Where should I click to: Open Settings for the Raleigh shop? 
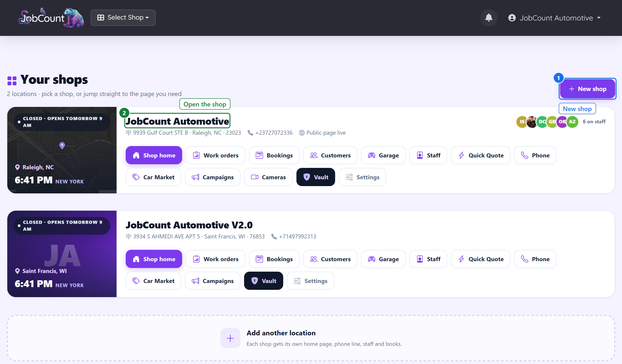(362, 177)
